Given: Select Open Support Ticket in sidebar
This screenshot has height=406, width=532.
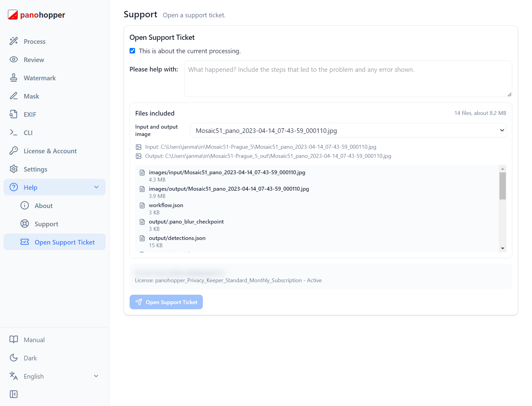Looking at the screenshot, I should [x=54, y=242].
